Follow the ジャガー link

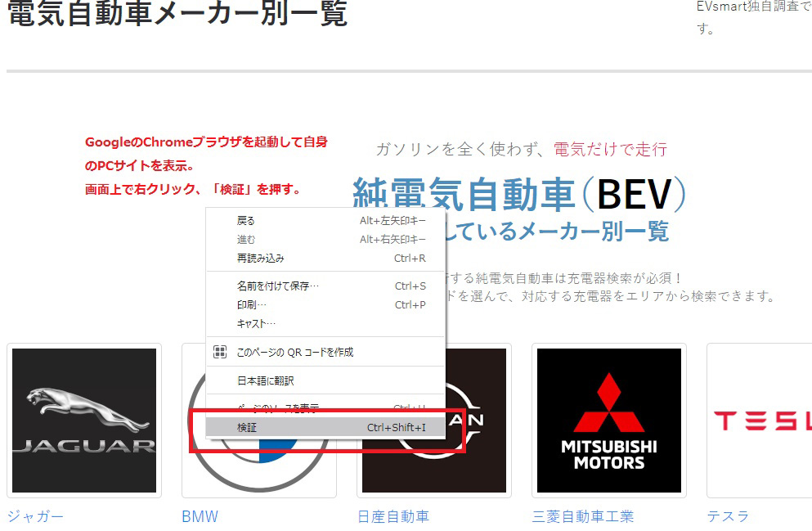tap(36, 516)
